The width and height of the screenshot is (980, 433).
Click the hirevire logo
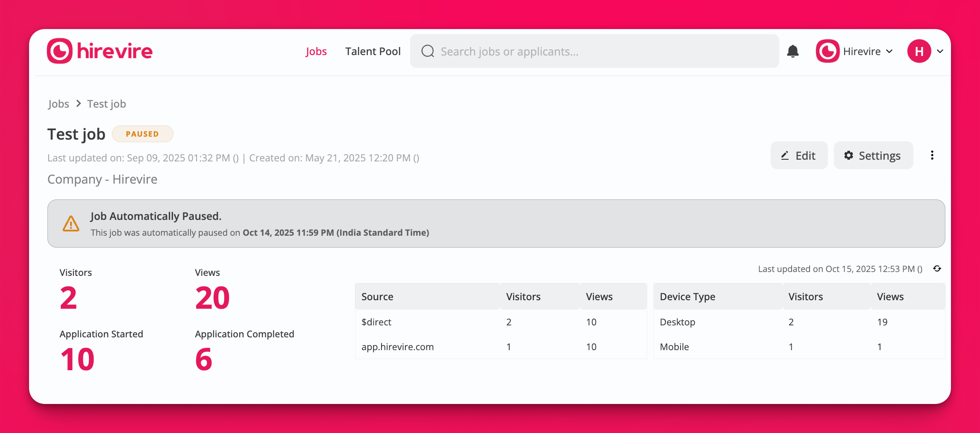tap(99, 50)
